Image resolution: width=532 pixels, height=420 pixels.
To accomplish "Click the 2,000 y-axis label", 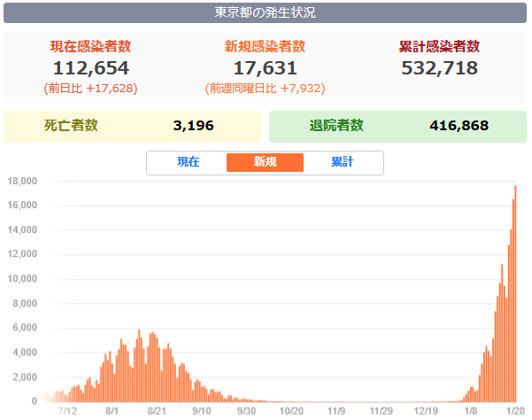I will tap(25, 377).
